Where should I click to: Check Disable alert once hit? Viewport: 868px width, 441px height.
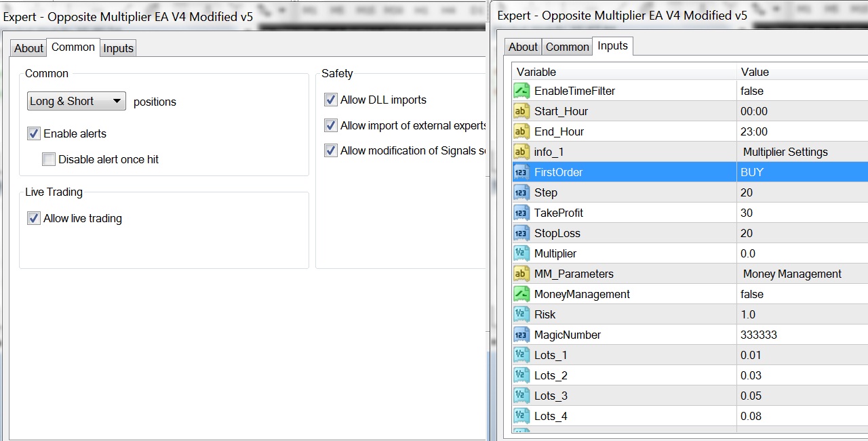(49, 159)
